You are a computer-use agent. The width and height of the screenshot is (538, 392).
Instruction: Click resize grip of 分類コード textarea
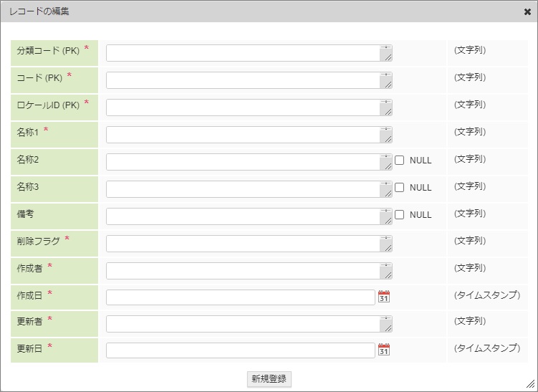[387, 57]
